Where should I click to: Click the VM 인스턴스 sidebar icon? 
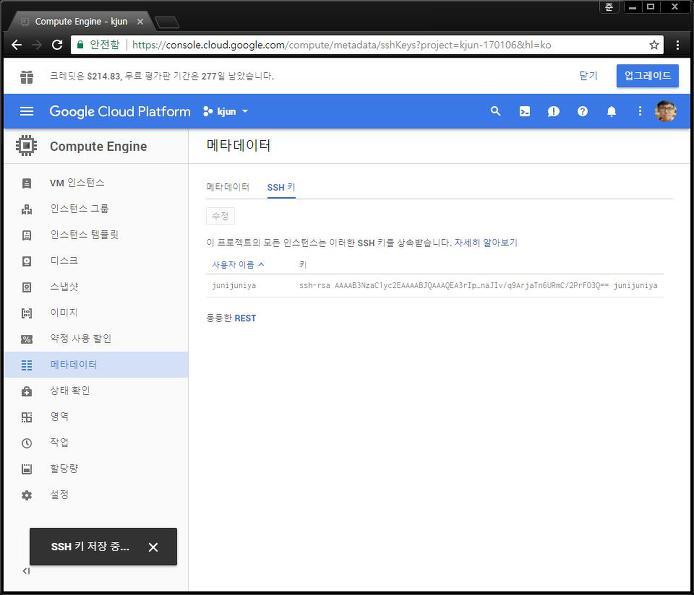coord(27,183)
